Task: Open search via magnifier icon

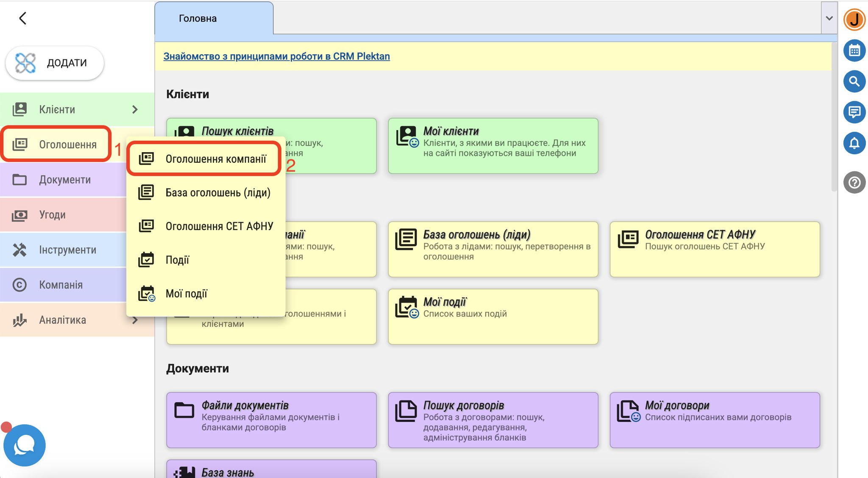Action: point(854,81)
